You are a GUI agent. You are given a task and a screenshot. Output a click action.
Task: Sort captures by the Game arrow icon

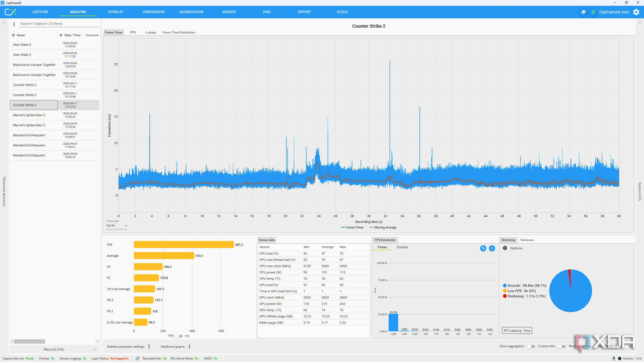click(13, 35)
